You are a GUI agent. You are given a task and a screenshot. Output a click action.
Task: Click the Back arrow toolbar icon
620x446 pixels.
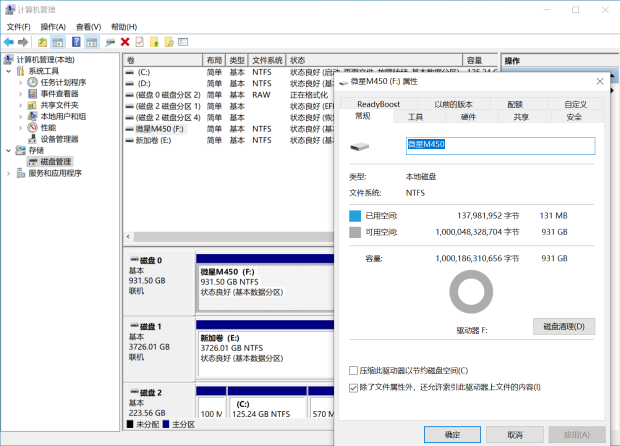[x=9, y=42]
